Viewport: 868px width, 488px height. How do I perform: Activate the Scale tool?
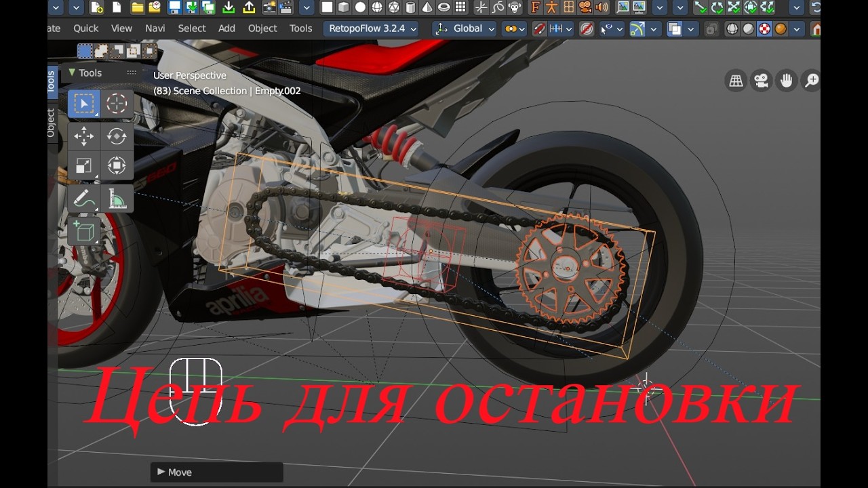click(x=84, y=165)
